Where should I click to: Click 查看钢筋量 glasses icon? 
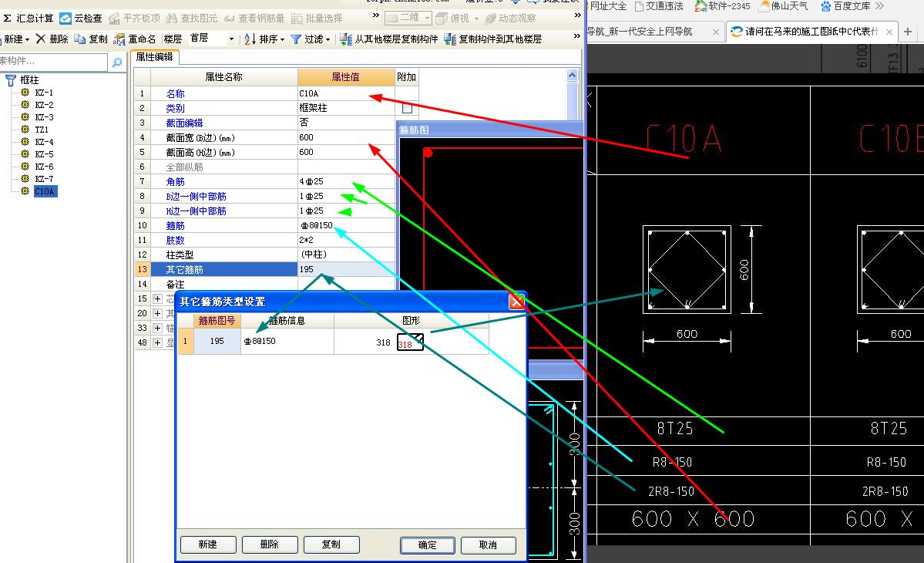(229, 19)
